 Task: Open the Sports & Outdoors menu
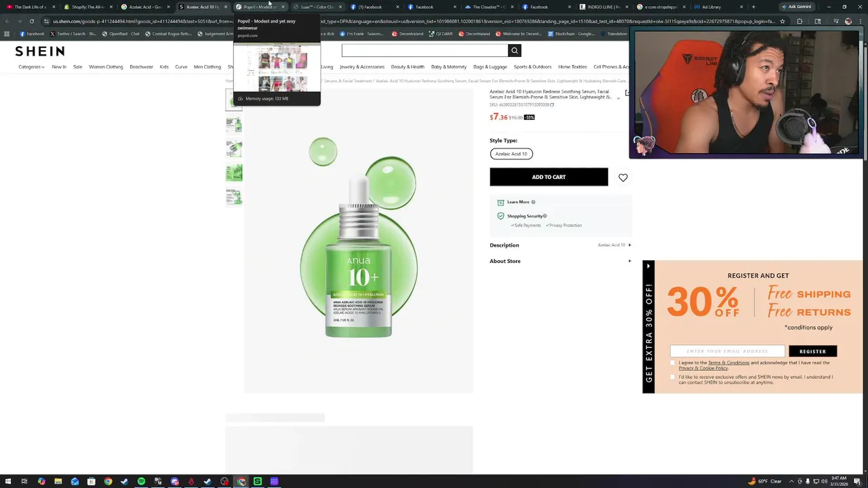click(533, 67)
